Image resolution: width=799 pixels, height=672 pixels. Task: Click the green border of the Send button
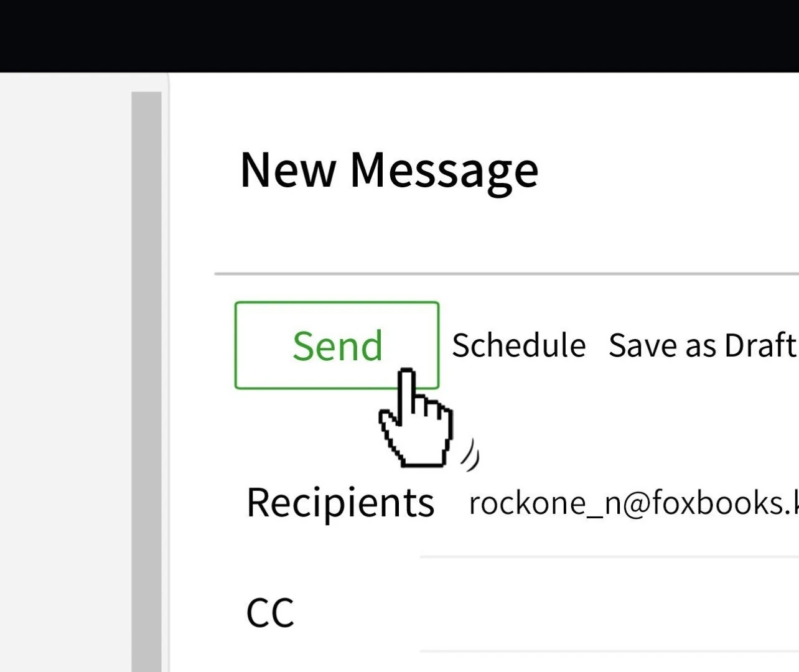point(337,303)
